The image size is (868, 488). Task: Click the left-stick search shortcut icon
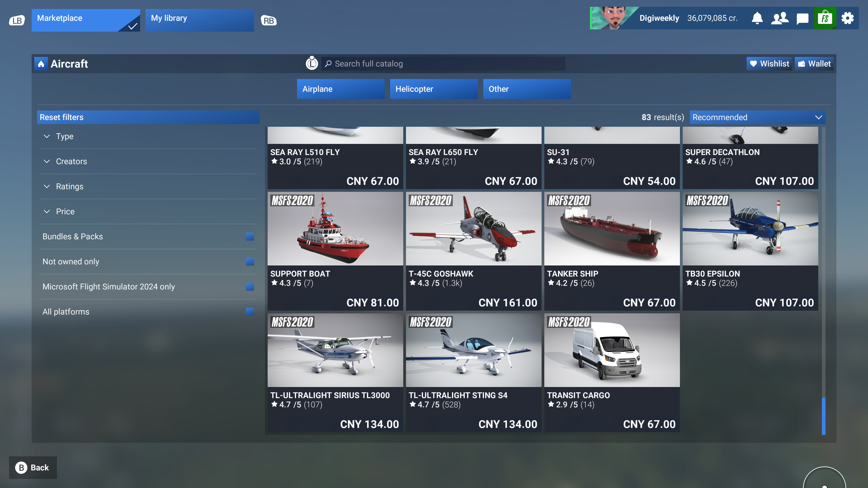[312, 63]
